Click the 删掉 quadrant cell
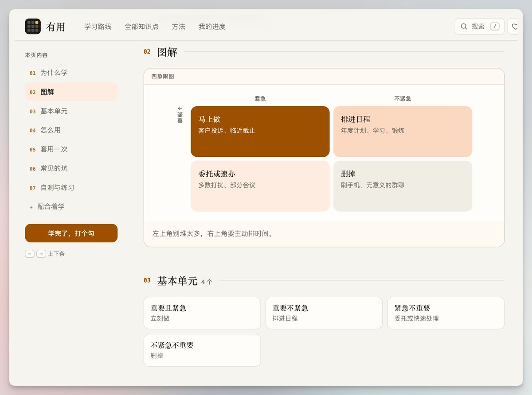The width and height of the screenshot is (532, 395). point(403,186)
